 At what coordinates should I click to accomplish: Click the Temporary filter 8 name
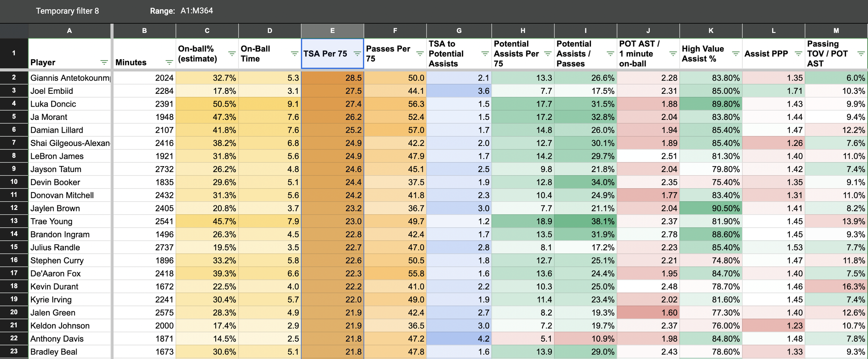pyautogui.click(x=67, y=11)
